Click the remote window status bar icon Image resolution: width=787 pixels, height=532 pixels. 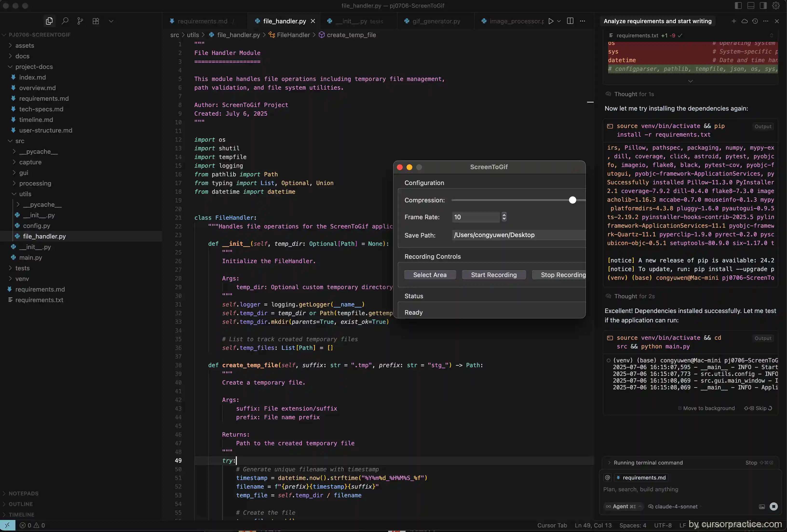point(7,525)
